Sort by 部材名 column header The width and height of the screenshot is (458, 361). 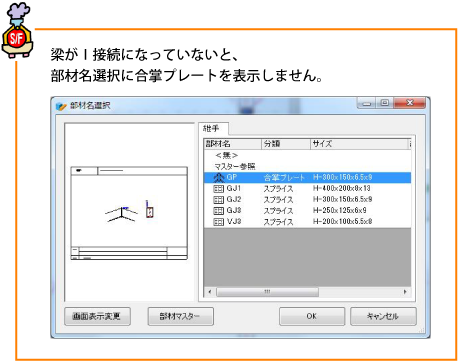tap(232, 144)
